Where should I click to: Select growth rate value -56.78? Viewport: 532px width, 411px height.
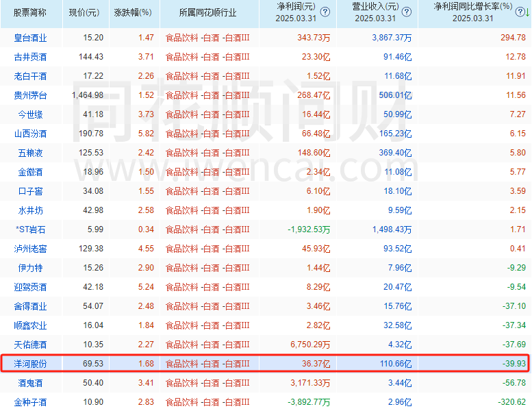pyautogui.click(x=514, y=382)
